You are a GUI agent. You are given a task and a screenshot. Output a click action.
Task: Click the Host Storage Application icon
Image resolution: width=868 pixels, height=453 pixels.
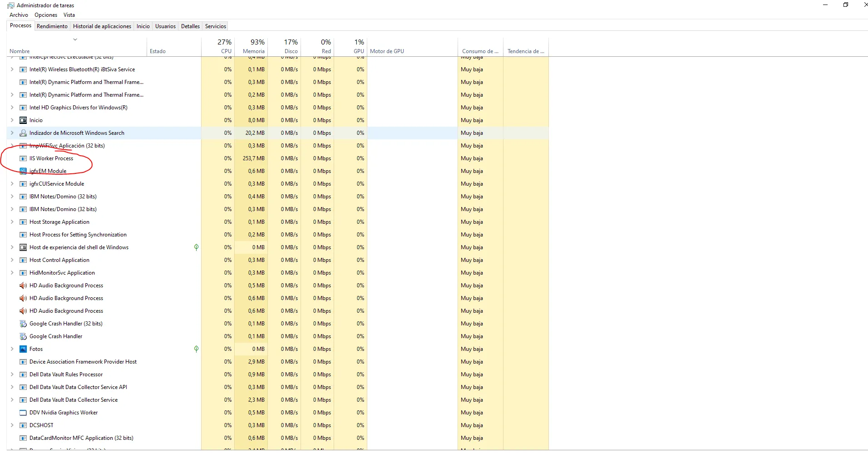23,222
